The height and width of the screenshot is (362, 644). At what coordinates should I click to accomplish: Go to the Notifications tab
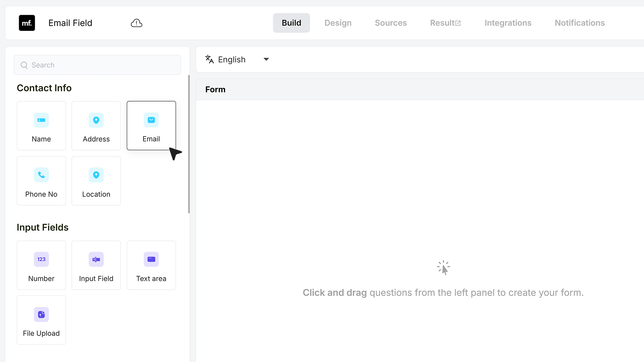pos(580,23)
